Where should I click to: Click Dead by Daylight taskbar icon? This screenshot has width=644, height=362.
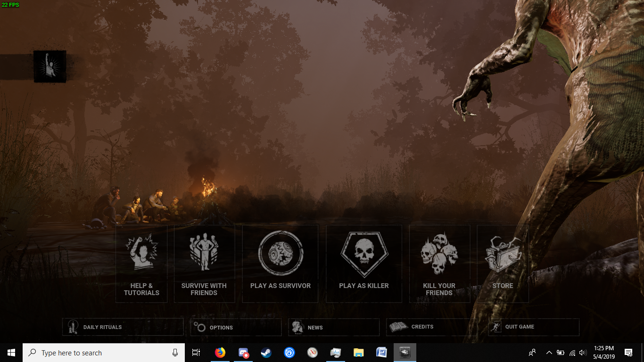click(x=405, y=353)
